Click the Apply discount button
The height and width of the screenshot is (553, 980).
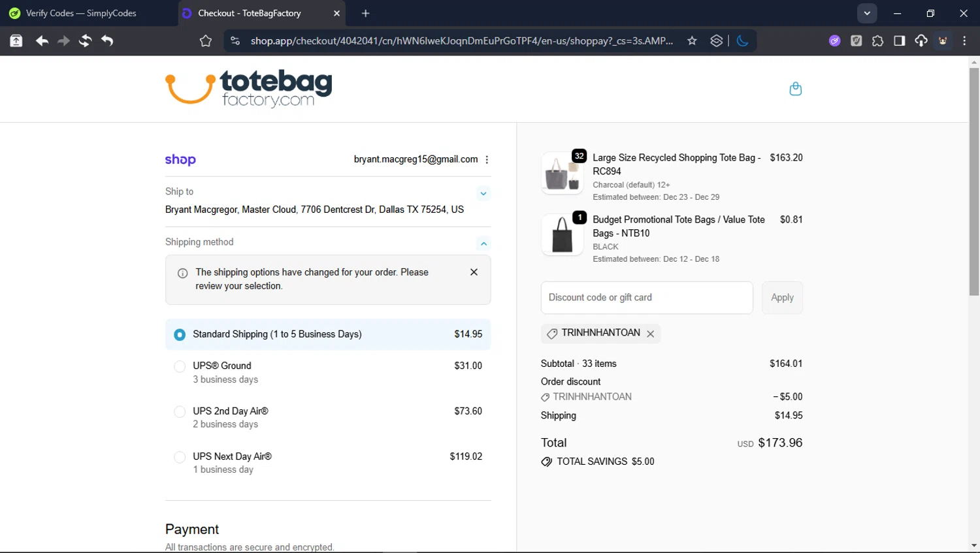coord(782,298)
